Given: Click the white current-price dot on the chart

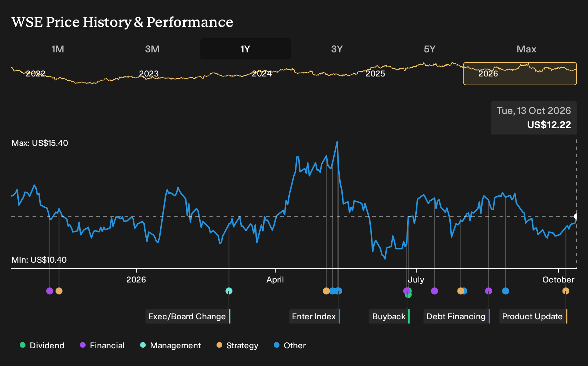Looking at the screenshot, I should pos(576,216).
